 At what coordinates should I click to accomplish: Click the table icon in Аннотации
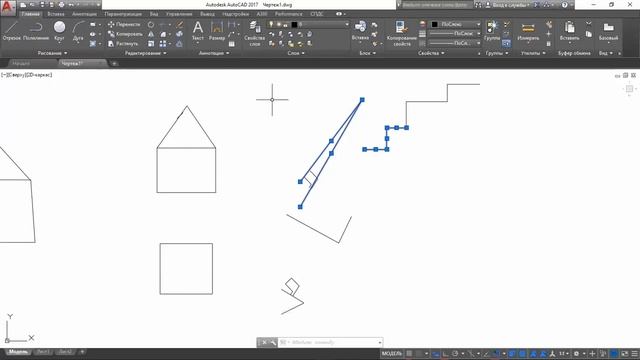click(x=231, y=43)
